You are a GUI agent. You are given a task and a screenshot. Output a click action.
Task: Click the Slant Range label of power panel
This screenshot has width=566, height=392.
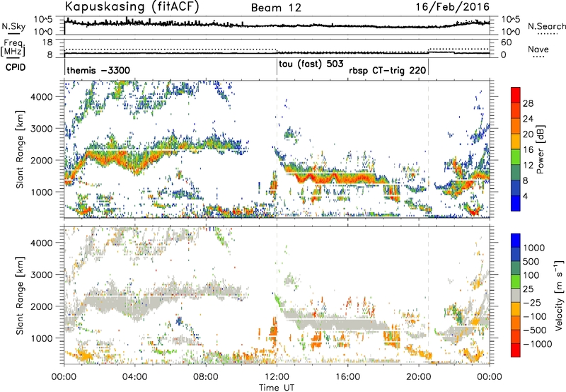pos(20,149)
